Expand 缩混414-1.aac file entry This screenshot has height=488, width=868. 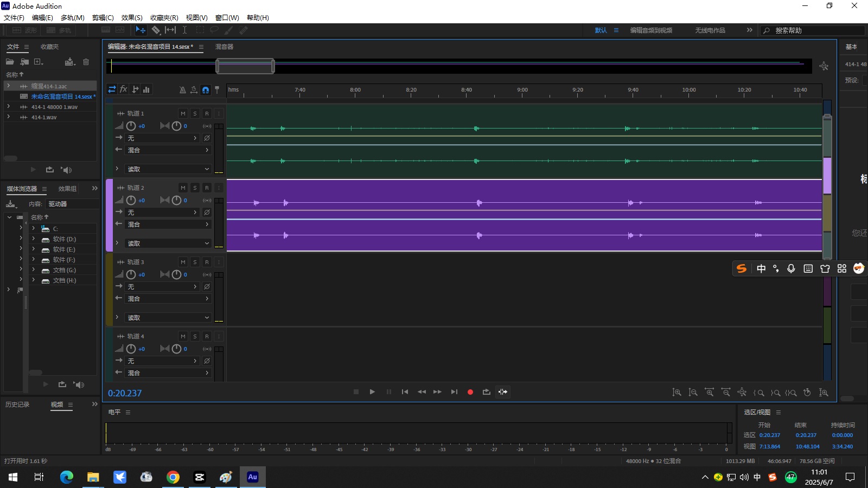pos(8,86)
